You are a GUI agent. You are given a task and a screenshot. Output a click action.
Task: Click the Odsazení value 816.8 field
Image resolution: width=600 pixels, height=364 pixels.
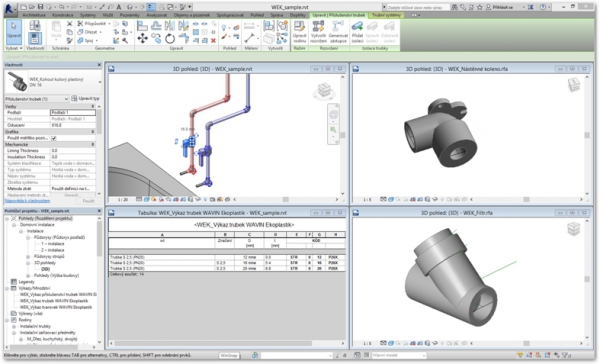[73, 125]
